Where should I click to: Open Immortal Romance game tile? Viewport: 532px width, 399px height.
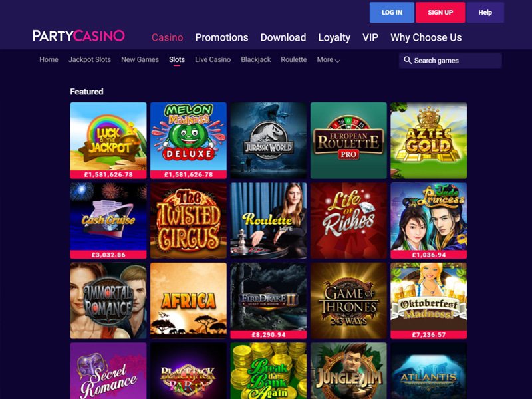pos(108,301)
